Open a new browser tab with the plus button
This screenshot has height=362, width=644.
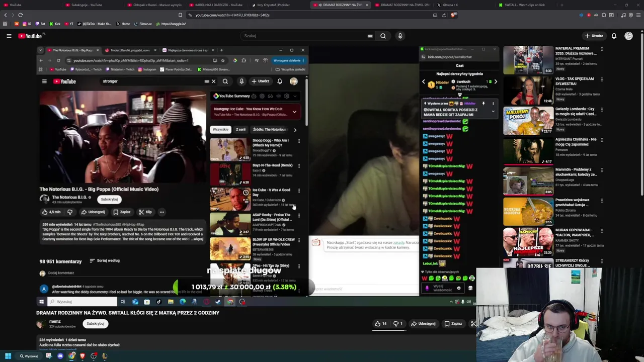561,5
